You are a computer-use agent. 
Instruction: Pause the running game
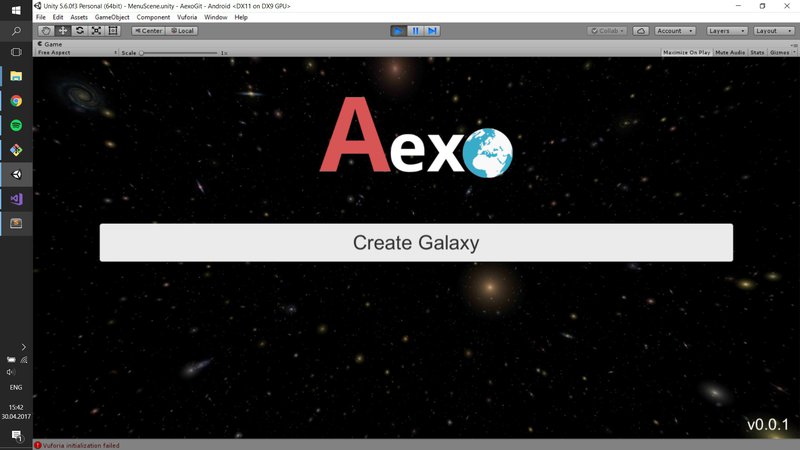(x=415, y=31)
